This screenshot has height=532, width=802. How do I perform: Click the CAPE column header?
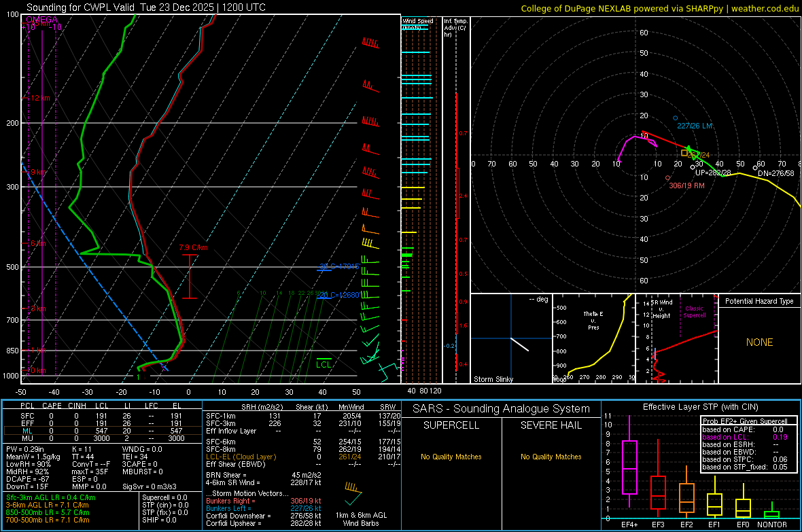coord(52,406)
